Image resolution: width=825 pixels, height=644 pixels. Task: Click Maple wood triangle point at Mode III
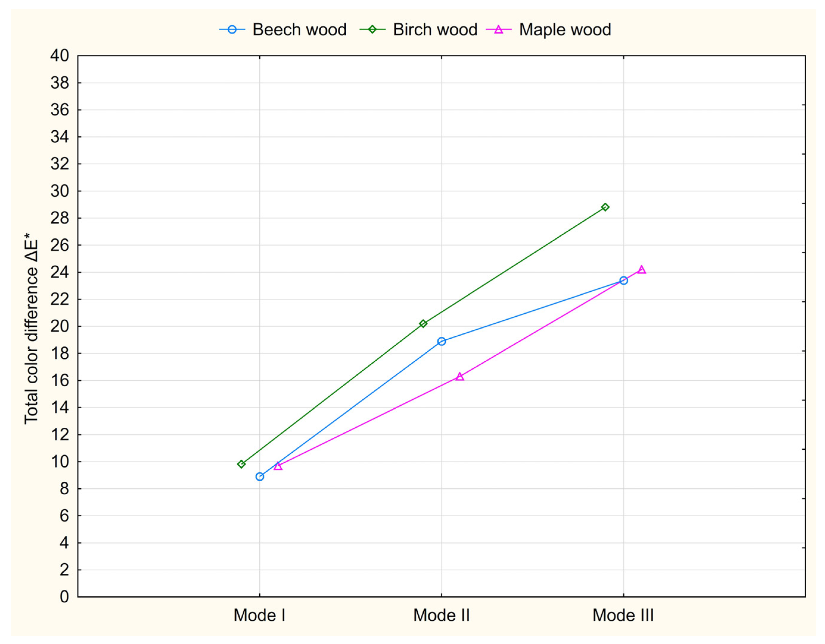coord(641,270)
